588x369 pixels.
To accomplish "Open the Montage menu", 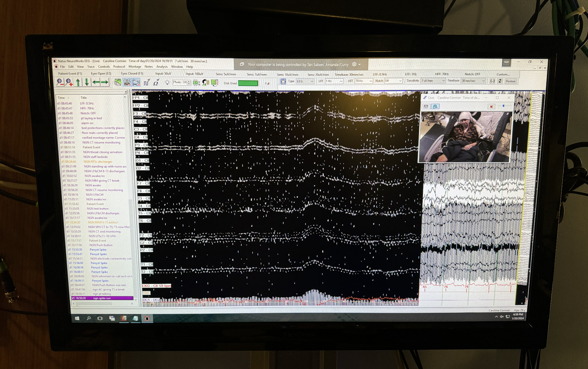I will (135, 67).
